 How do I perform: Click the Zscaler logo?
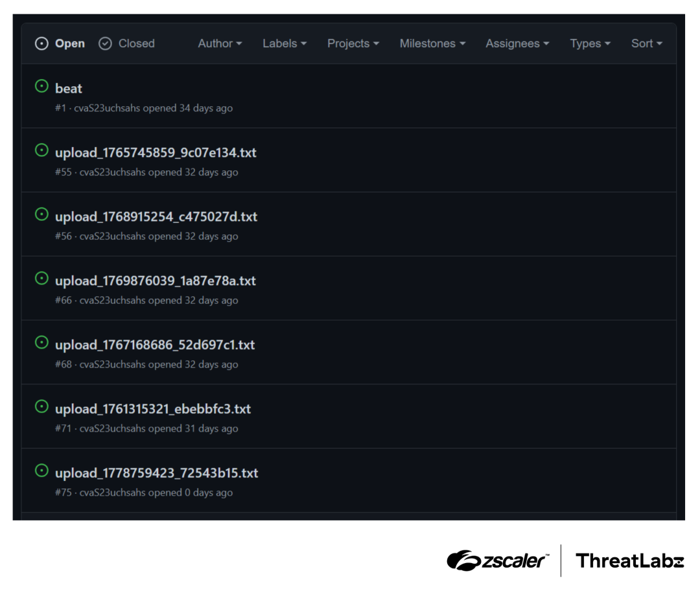coord(497,561)
